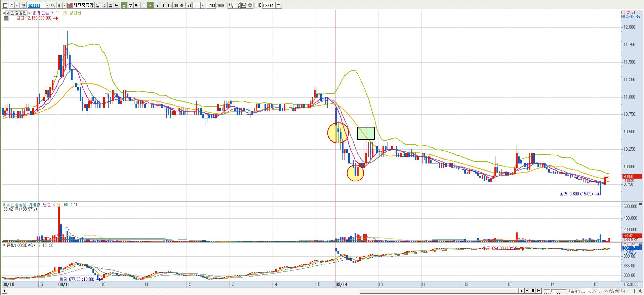Choose the 15-minute interval button
This screenshot has height=295, width=644.
tap(169, 5)
